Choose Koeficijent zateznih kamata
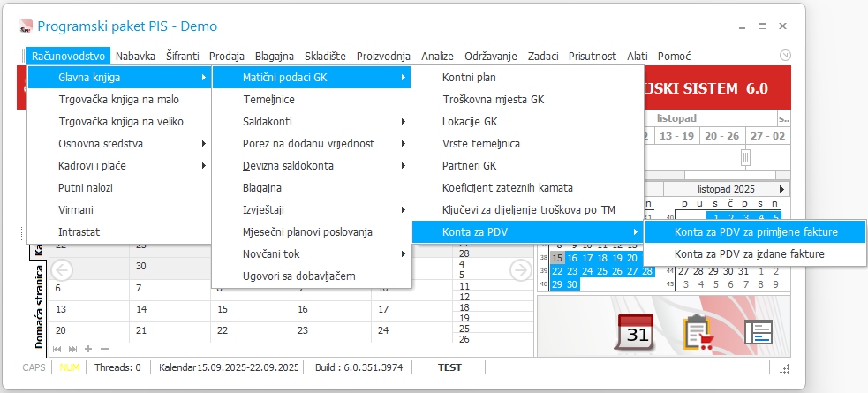868x393 pixels. pyautogui.click(x=527, y=187)
